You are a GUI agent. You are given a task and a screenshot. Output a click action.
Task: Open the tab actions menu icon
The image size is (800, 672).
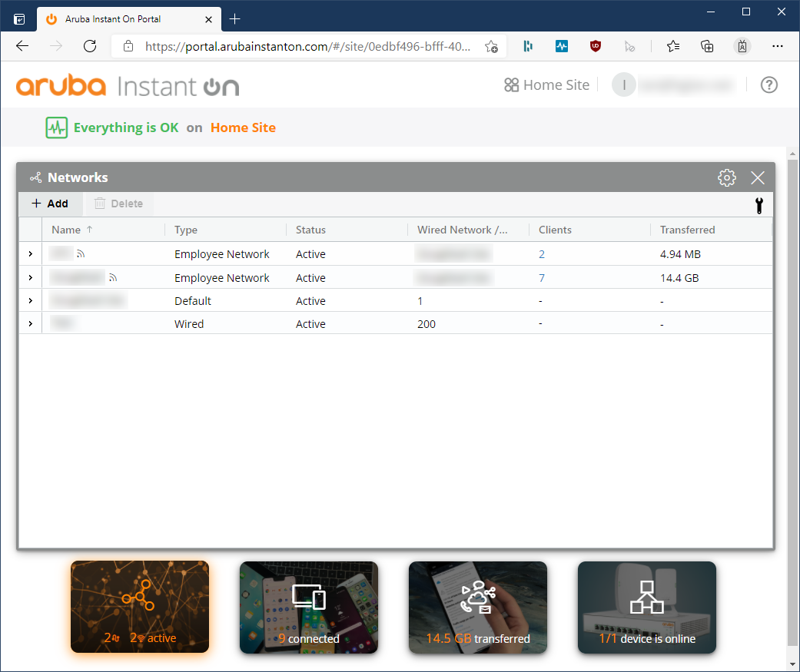point(19,19)
